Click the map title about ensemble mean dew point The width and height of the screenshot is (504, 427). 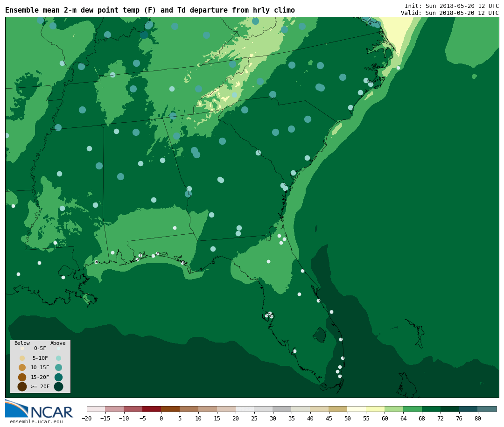coord(150,10)
